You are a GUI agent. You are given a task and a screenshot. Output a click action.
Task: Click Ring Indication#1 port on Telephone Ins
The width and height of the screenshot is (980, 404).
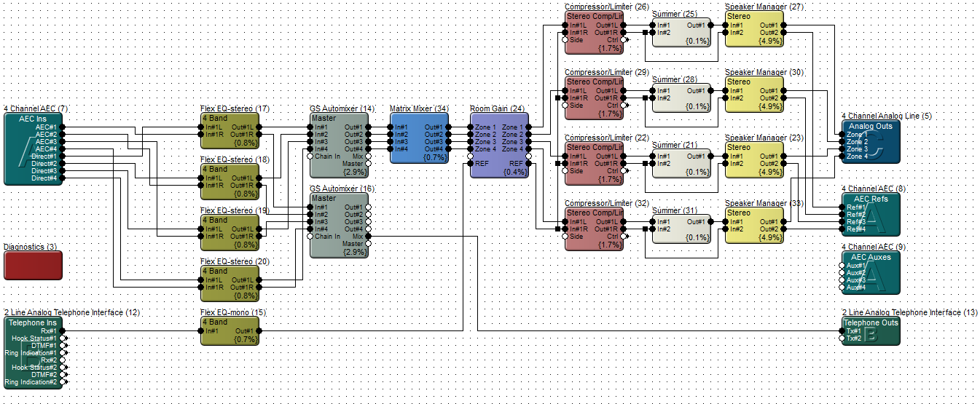coord(63,352)
